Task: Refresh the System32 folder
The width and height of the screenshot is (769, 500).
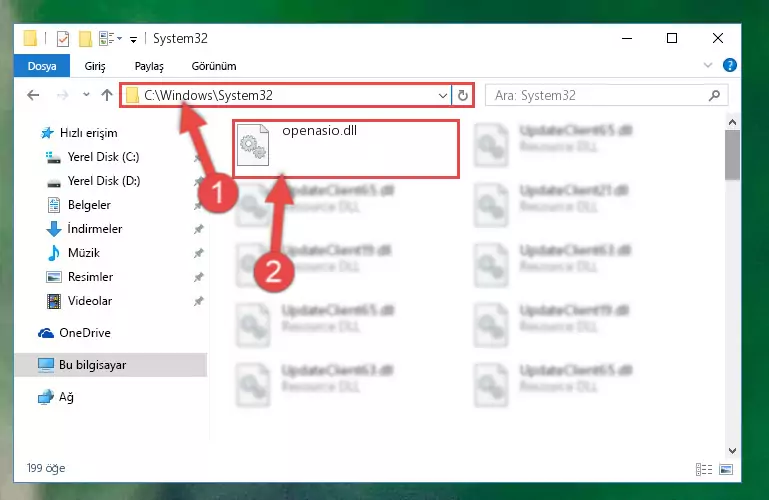Action: point(462,95)
